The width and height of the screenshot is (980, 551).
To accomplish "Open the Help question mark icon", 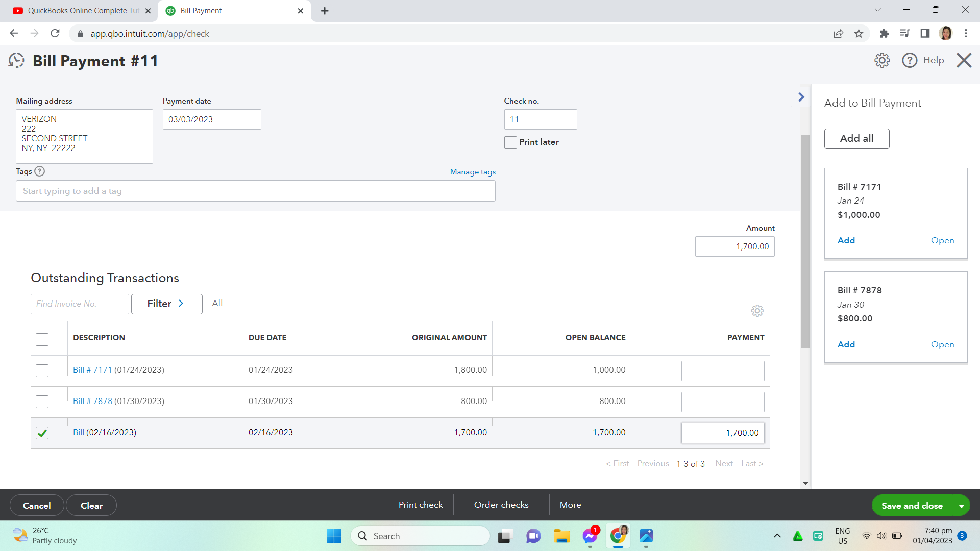I will coord(909,60).
